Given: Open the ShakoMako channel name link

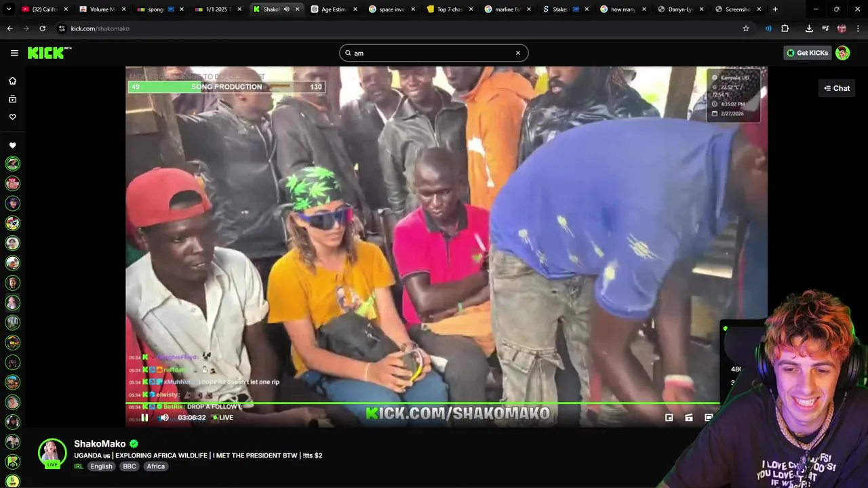Looking at the screenshot, I should tap(100, 444).
